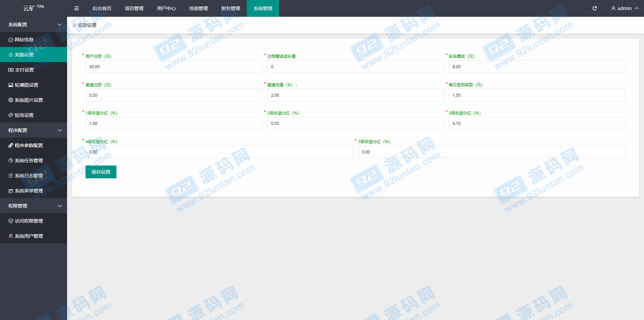Click the 每日签到奖励 (元) input field
The height and width of the screenshot is (320, 644).
click(537, 95)
